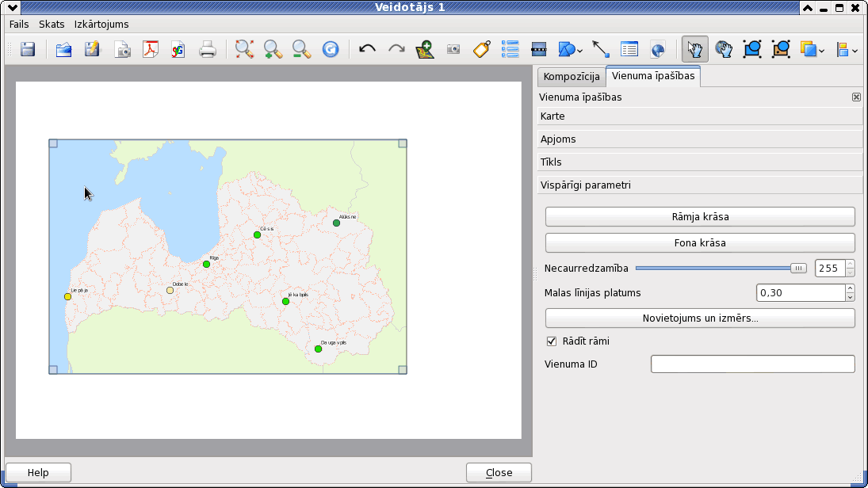This screenshot has width=868, height=488.
Task: Click the map's bottom-right resize handle
Action: pyautogui.click(x=403, y=370)
